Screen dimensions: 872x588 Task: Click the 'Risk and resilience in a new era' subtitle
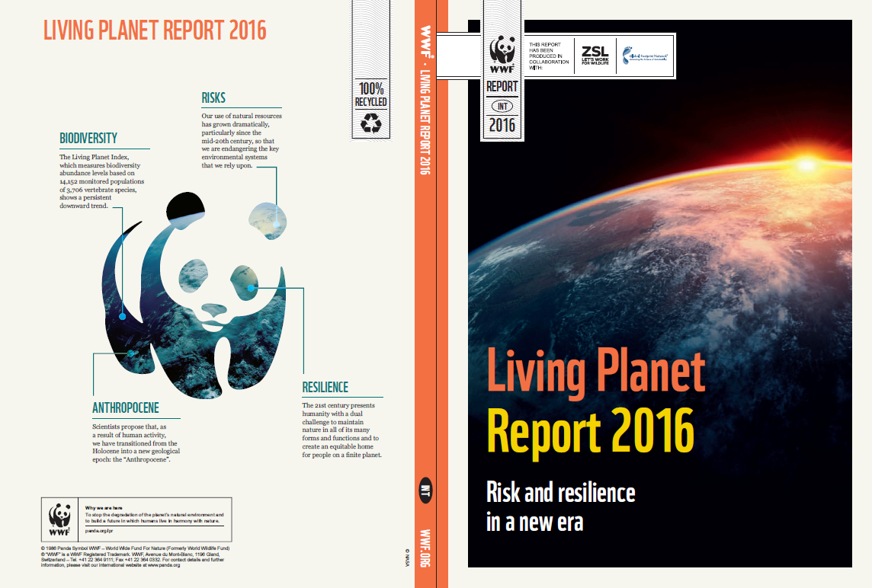pyautogui.click(x=560, y=506)
